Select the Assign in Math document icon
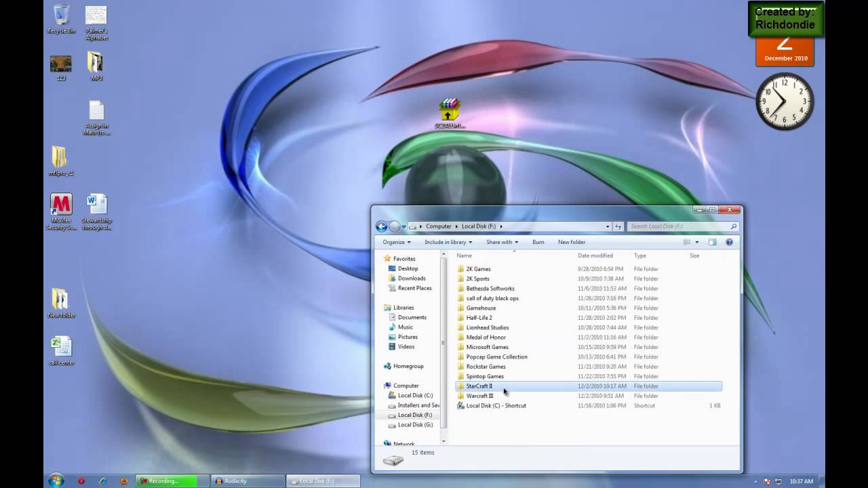Screen dimensions: 868x488 coord(96,118)
